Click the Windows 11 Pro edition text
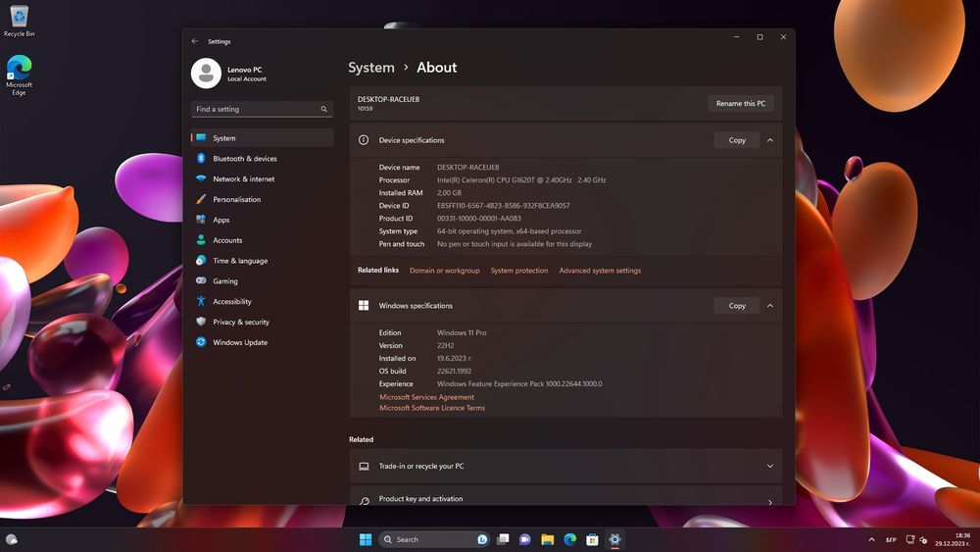The width and height of the screenshot is (980, 552). point(462,332)
